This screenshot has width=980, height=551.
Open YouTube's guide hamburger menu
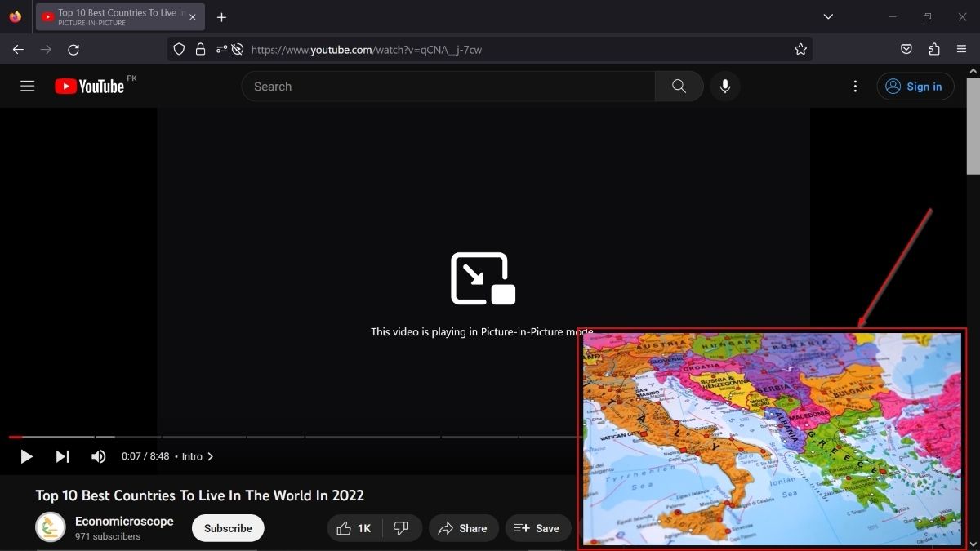coord(27,85)
